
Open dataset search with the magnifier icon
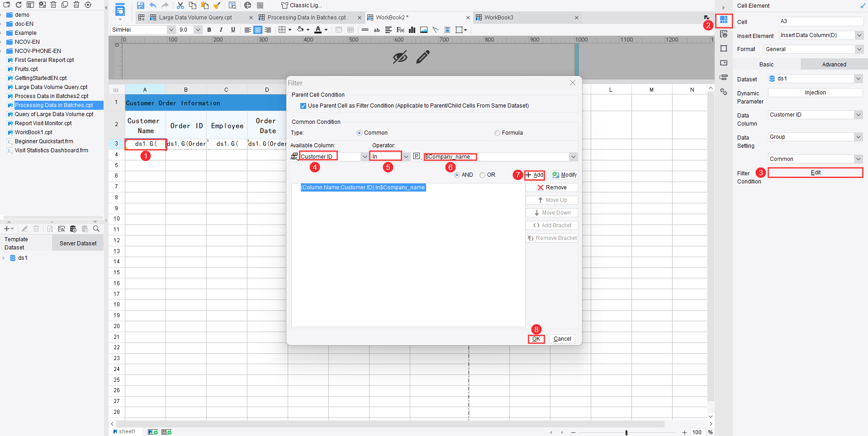click(96, 229)
